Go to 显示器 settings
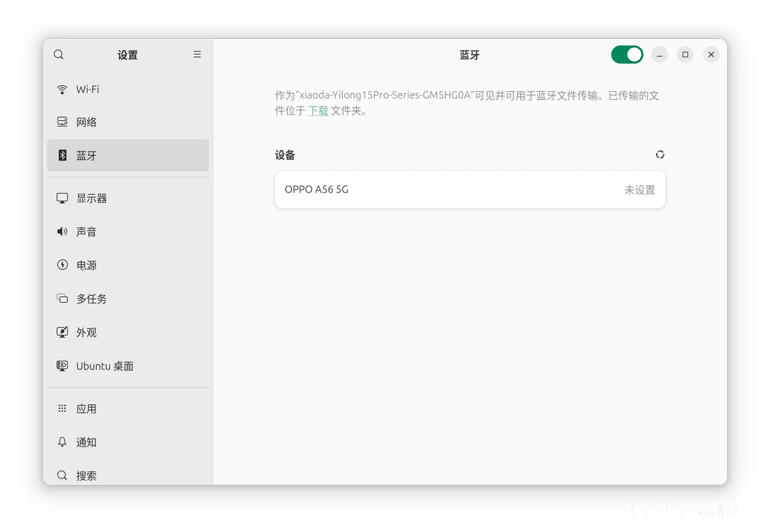Screen dimensions: 770x532 click(128, 198)
